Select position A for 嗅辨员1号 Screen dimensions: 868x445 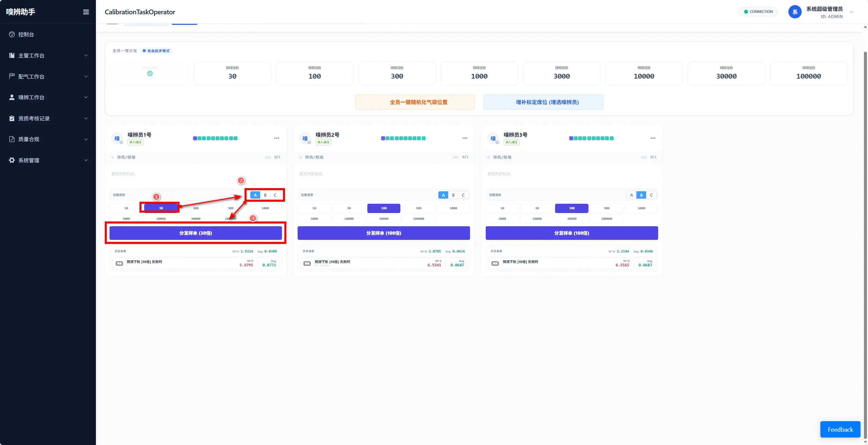tap(255, 195)
